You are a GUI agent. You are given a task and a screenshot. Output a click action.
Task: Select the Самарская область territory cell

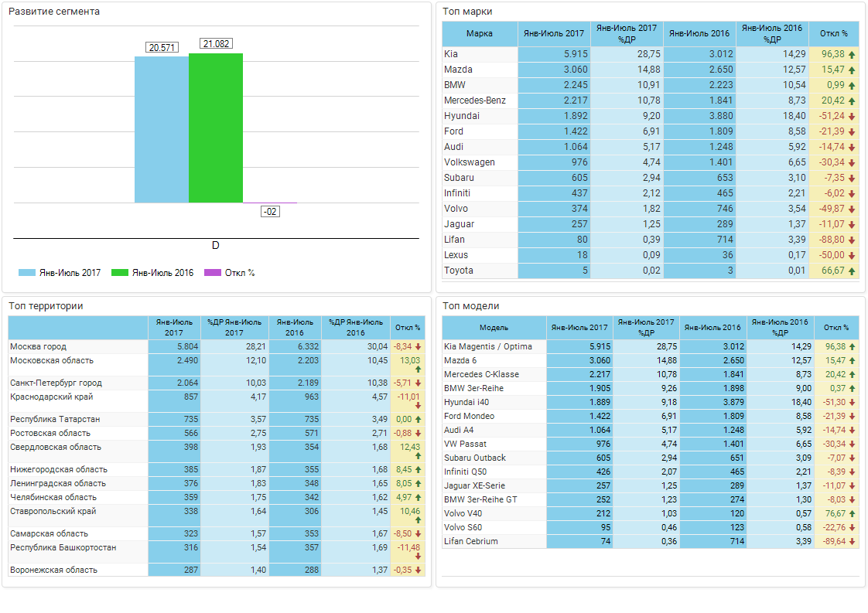click(78, 534)
